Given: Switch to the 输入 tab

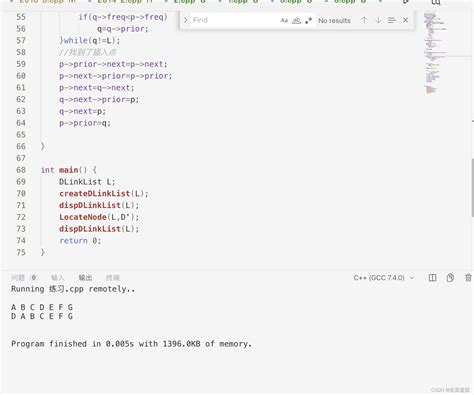Looking at the screenshot, I should pyautogui.click(x=57, y=278).
